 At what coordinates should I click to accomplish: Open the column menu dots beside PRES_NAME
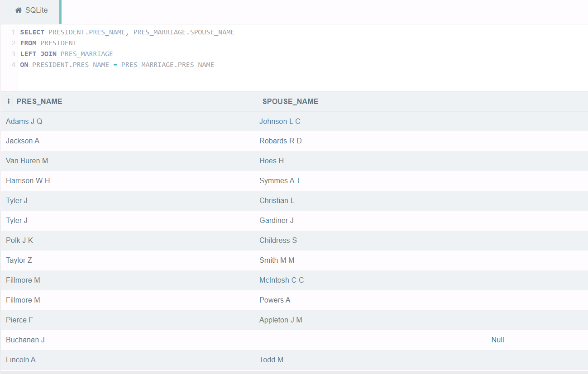(x=9, y=101)
